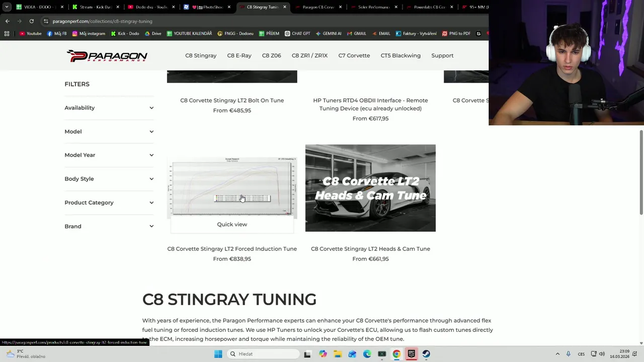Close the C8 Stingray Tuning tab
Image resolution: width=644 pixels, height=362 pixels.
click(285, 7)
